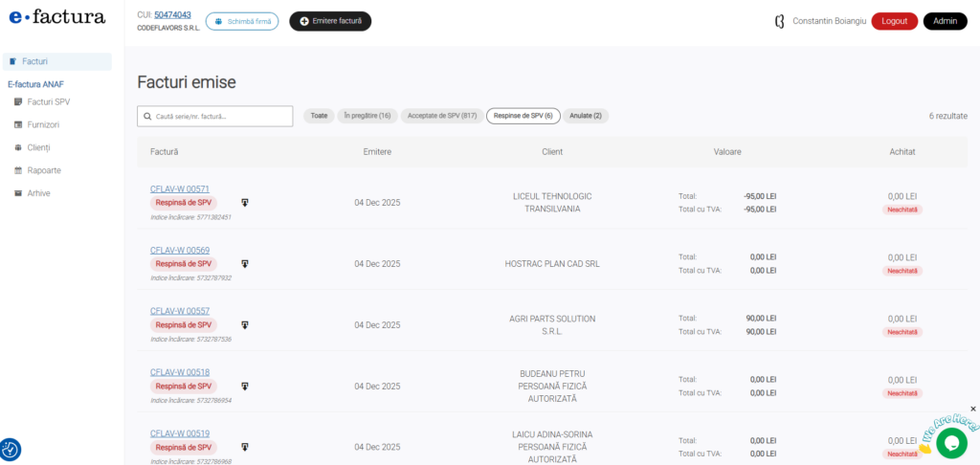Screen dimensions: 980x465
Task: Open the live chat bubble
Action: pyautogui.click(x=950, y=442)
